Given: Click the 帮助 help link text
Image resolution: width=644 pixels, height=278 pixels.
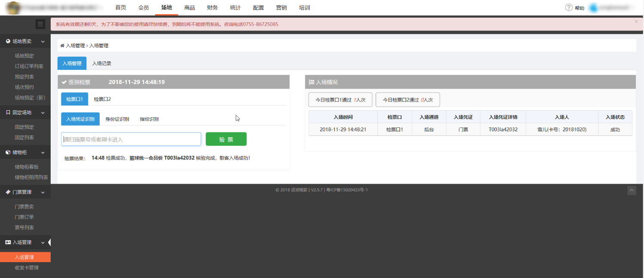Looking at the screenshot, I should (x=580, y=8).
